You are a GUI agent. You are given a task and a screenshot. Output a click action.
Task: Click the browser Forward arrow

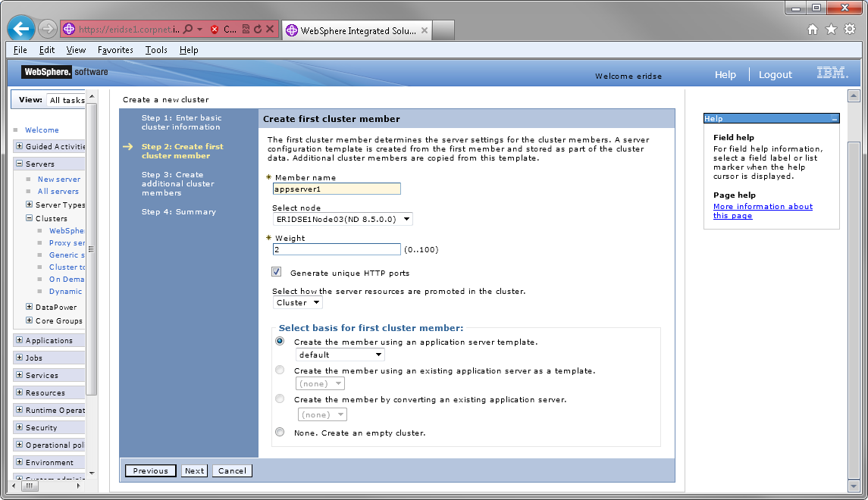48,29
